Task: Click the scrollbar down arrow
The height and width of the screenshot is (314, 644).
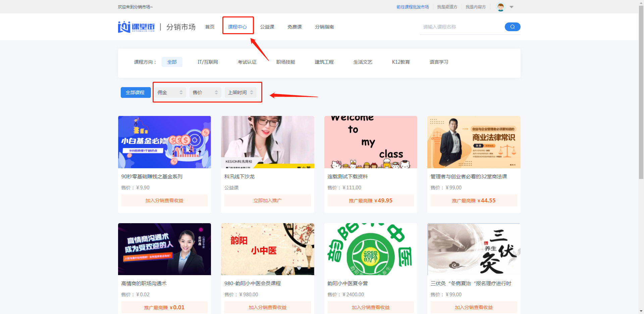Action: (641, 311)
